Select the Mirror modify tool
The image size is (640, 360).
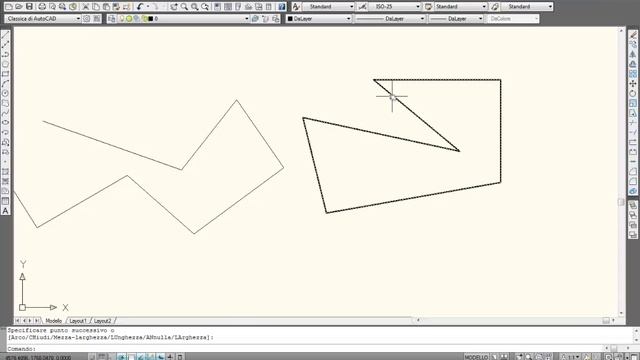coord(633,55)
